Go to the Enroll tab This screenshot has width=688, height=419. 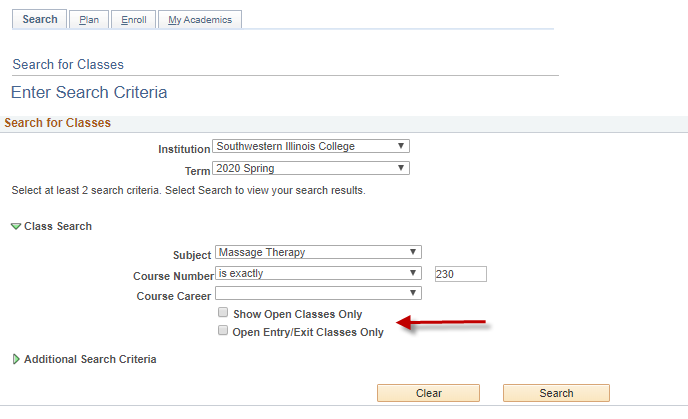point(133,20)
